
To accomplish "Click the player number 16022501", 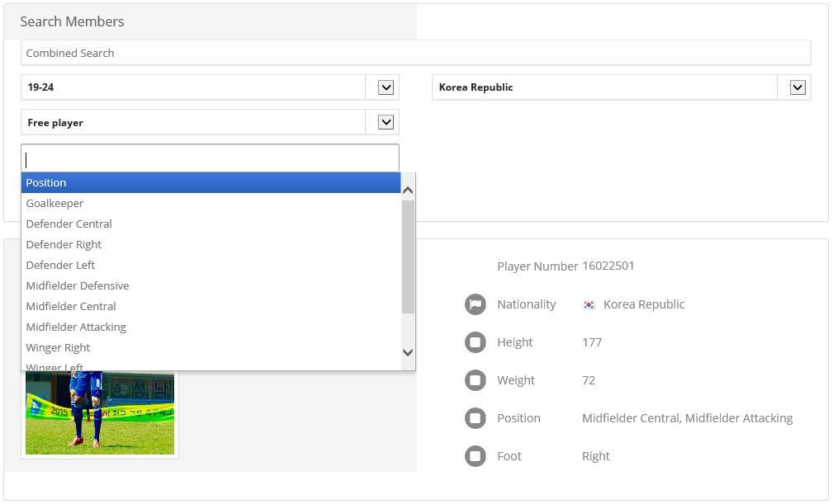I will [608, 266].
